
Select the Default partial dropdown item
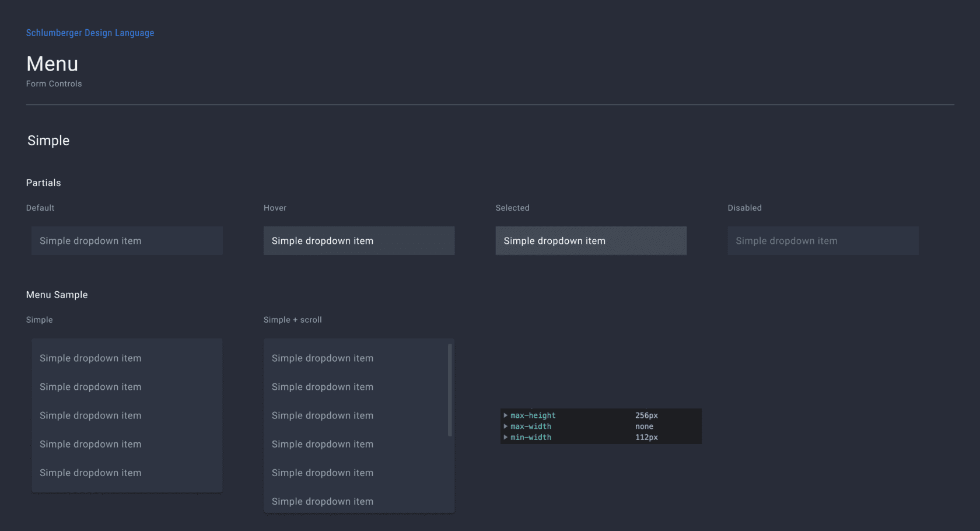[127, 240]
